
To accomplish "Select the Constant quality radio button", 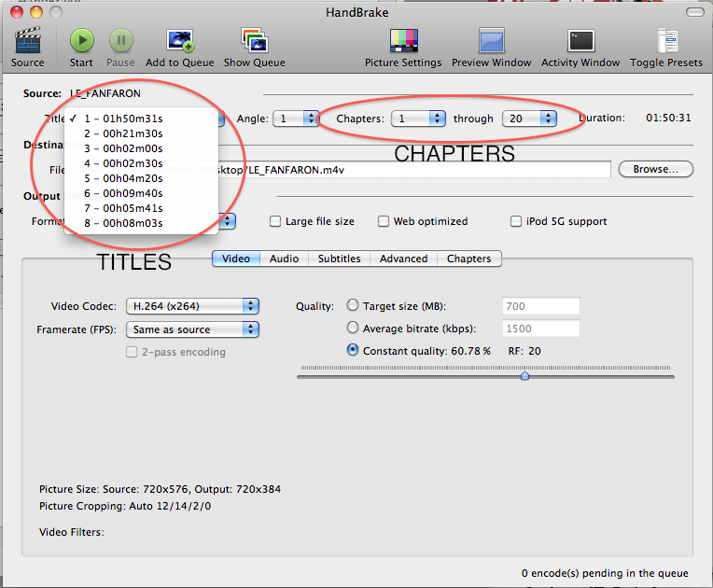I will tap(353, 350).
